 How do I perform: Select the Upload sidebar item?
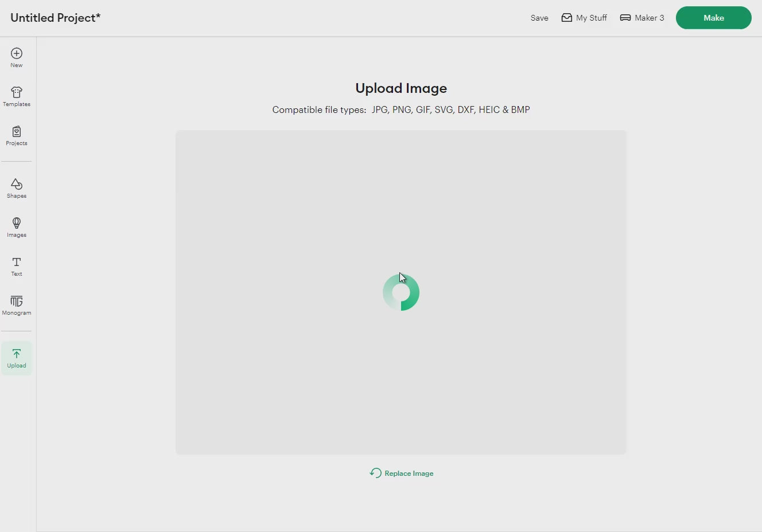[17, 358]
